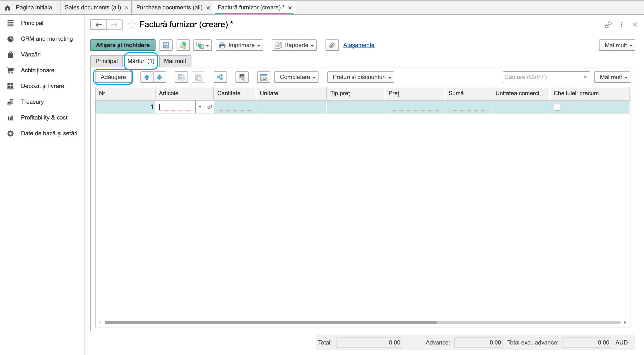This screenshot has width=644, height=355.
Task: Open the vertical three-dots menu
Action: [621, 25]
